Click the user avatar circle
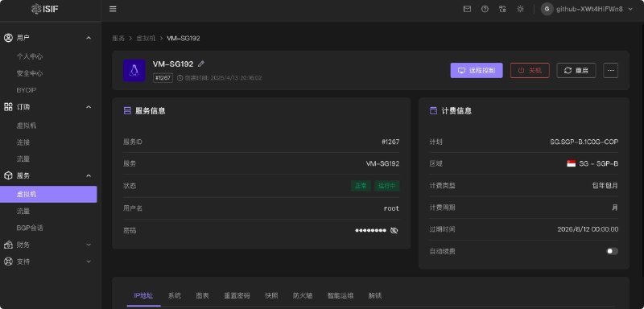 coord(547,9)
